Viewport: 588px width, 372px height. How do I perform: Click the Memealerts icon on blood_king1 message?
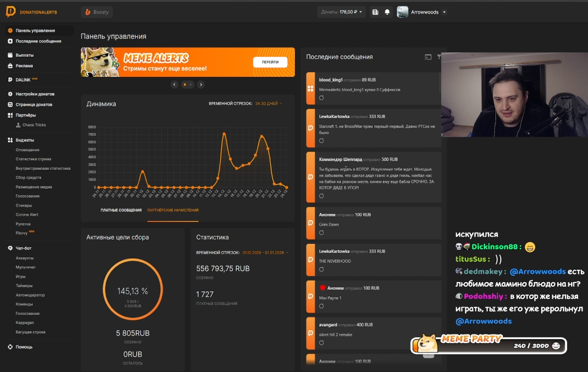tap(311, 88)
